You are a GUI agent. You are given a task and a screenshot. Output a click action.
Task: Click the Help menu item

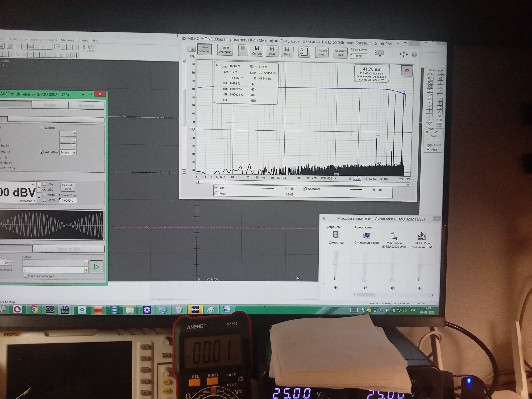click(x=95, y=40)
